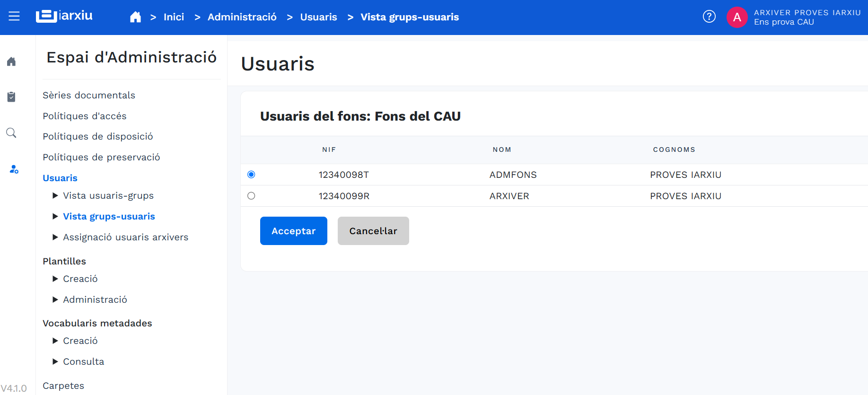Image resolution: width=868 pixels, height=395 pixels.
Task: Click the Plantilles section heading
Action: 64,261
